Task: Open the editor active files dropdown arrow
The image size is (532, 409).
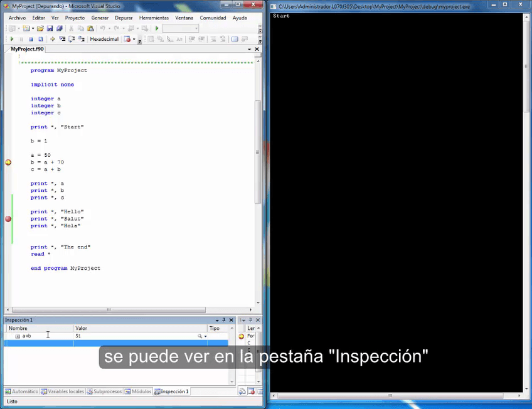Action: point(250,49)
